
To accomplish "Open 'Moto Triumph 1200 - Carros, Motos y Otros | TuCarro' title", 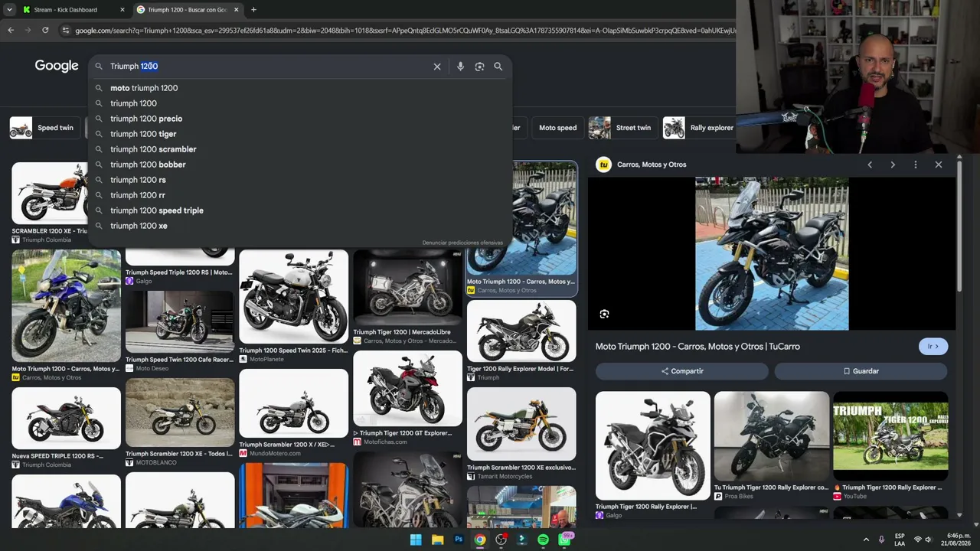I will 697,347.
